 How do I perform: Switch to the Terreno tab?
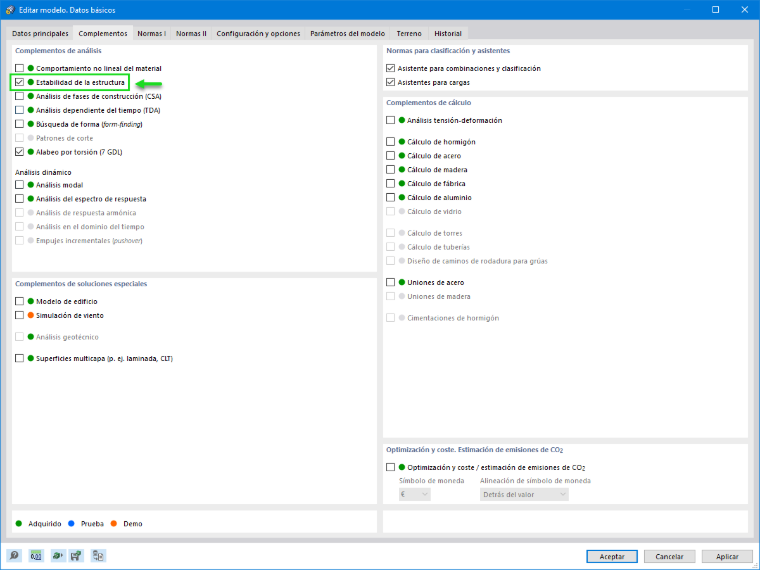(x=409, y=33)
